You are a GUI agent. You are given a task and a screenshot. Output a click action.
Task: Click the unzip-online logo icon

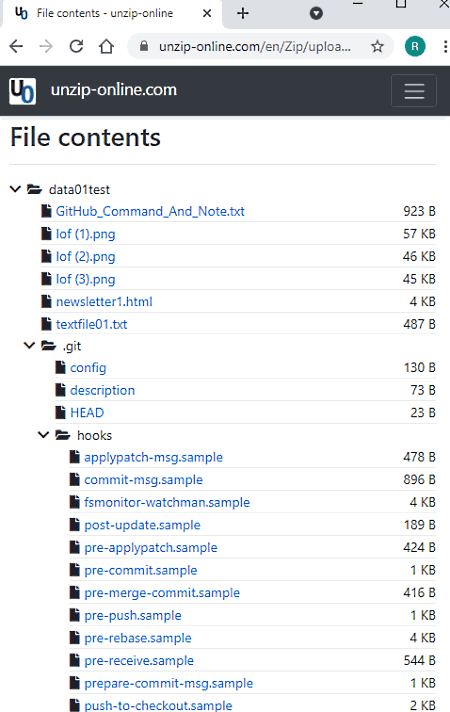pyautogui.click(x=22, y=91)
